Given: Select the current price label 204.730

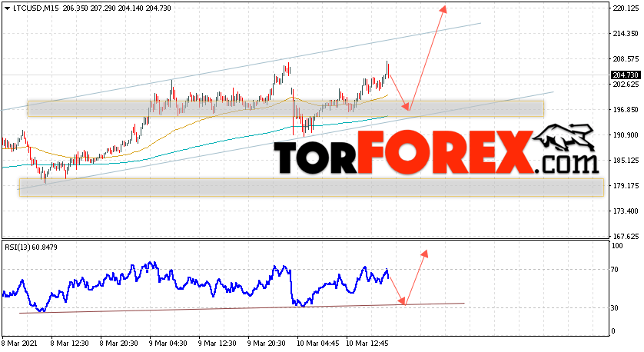Looking at the screenshot, I should pyautogui.click(x=626, y=75).
